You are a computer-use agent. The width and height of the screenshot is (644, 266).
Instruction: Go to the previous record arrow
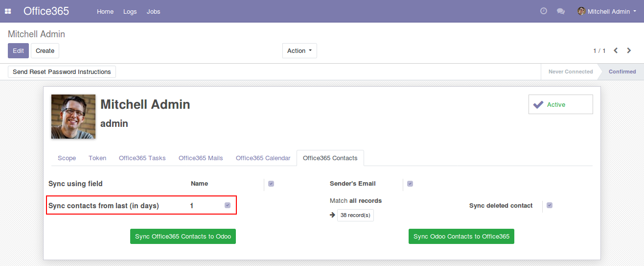click(x=616, y=50)
